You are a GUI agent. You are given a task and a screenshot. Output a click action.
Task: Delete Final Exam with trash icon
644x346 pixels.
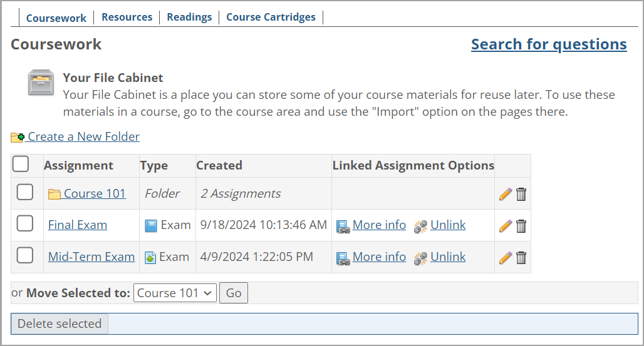(521, 226)
